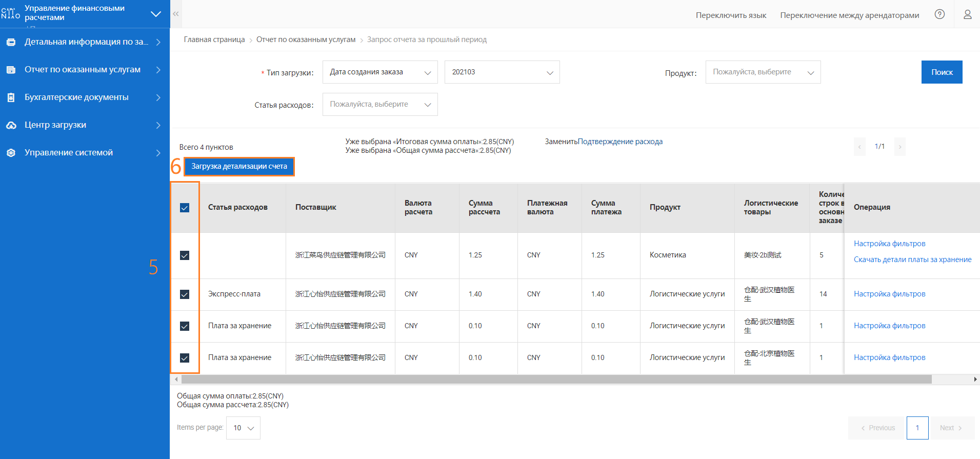Expand Управление системой menu chevron
This screenshot has width=980, height=459.
(158, 153)
